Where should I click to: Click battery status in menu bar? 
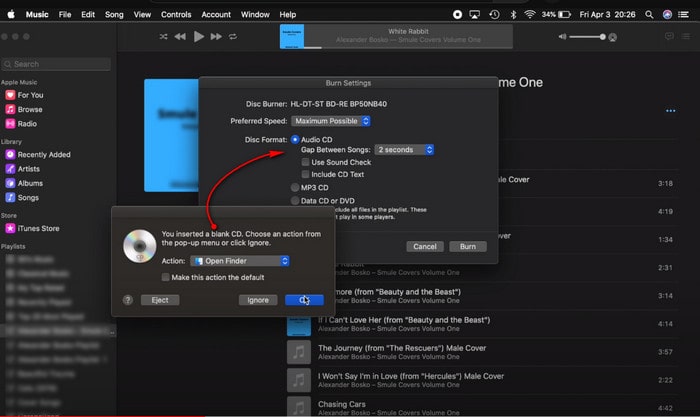pos(556,14)
